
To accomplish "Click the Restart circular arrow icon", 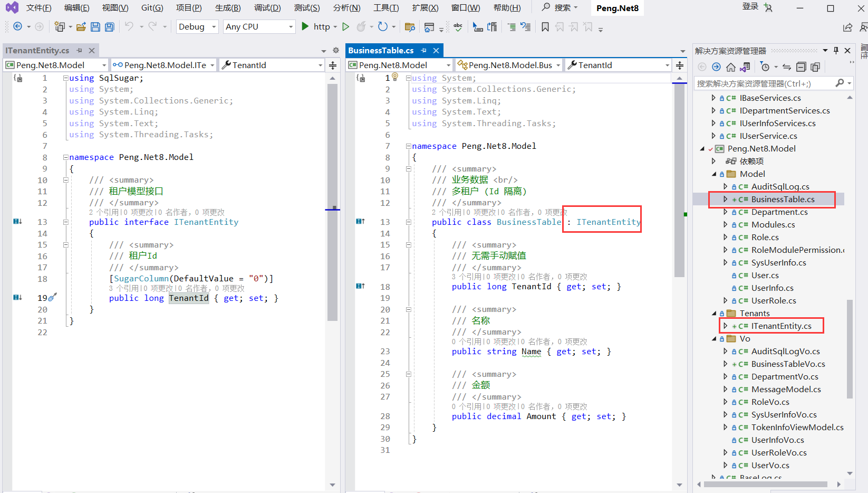I will [383, 26].
